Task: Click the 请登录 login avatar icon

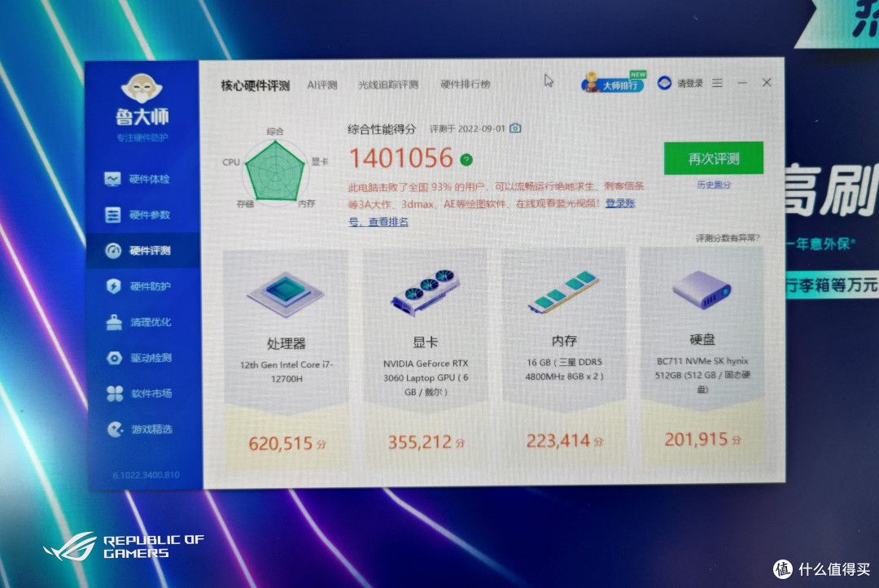Action: 664,83
